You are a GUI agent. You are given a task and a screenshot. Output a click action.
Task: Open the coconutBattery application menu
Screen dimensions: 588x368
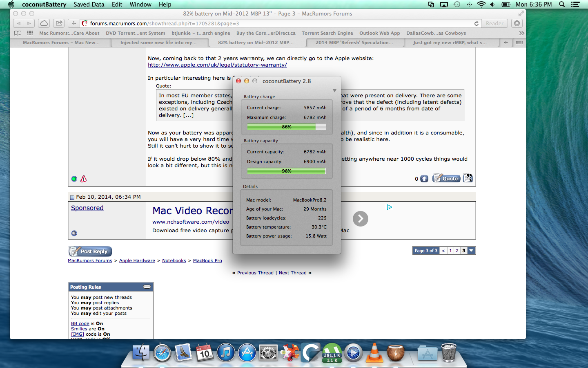44,4
